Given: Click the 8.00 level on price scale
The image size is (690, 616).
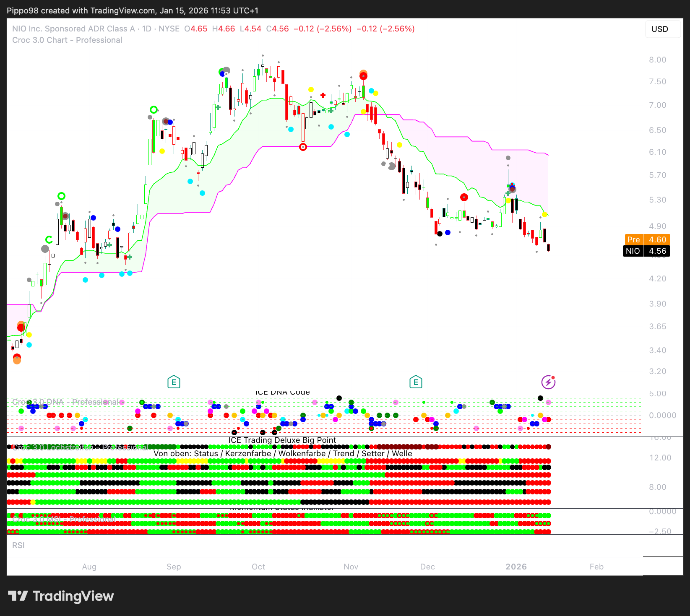Looking at the screenshot, I should point(657,60).
